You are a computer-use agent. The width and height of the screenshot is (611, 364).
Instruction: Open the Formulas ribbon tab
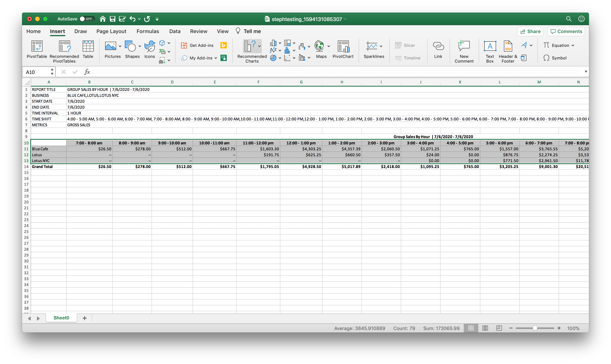coord(148,31)
